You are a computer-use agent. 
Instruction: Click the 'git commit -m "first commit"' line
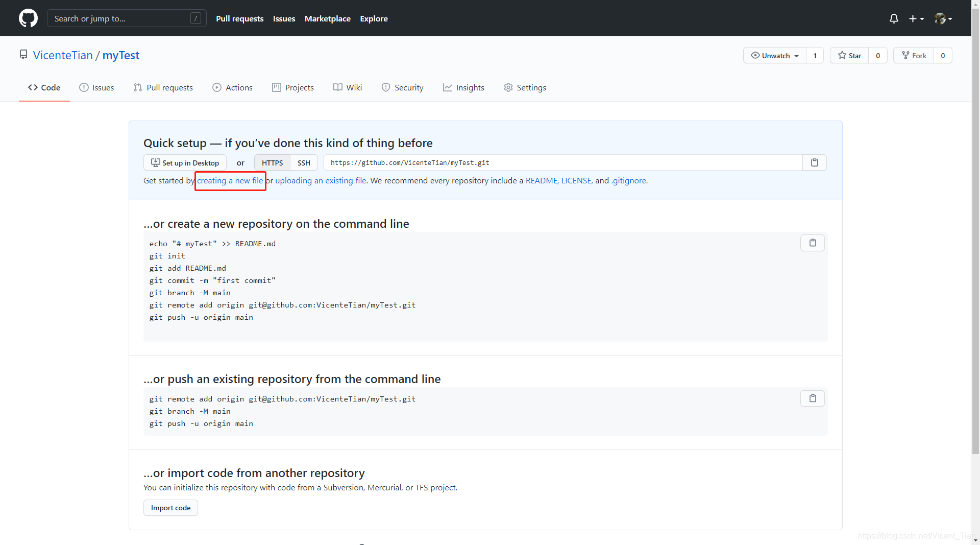(x=212, y=280)
